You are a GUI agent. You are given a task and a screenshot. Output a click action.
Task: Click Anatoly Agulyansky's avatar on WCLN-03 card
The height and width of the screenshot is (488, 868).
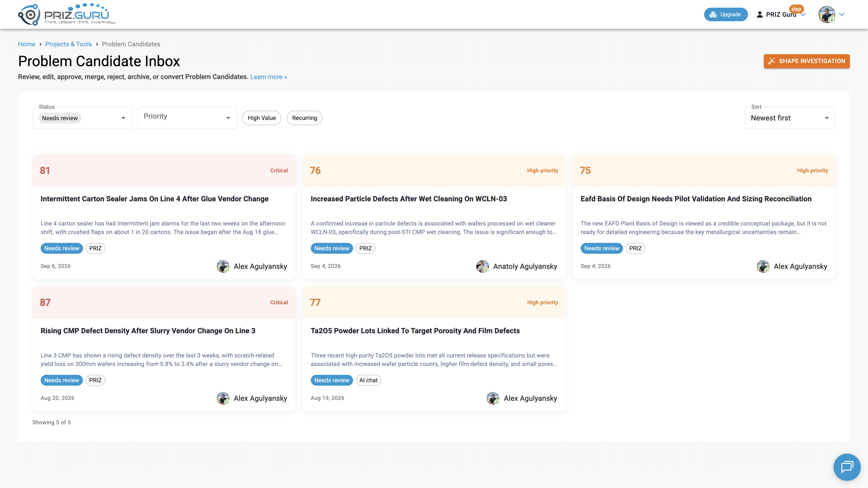click(x=482, y=266)
